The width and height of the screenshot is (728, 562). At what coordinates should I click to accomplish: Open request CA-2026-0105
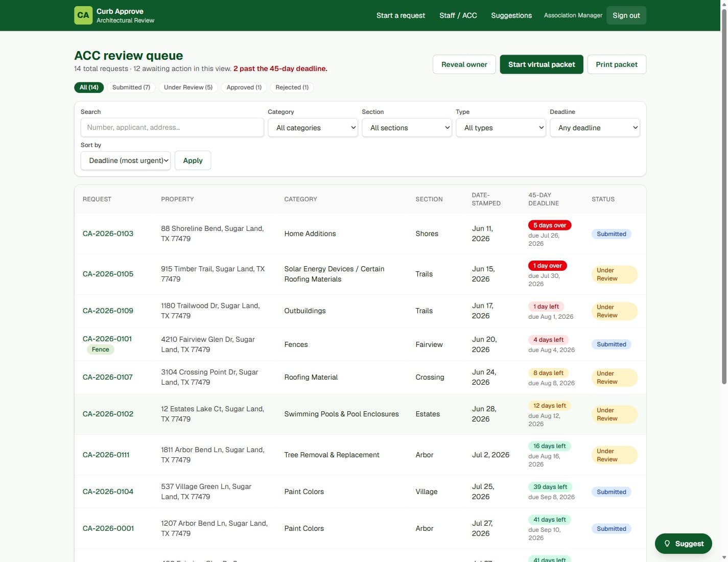108,274
